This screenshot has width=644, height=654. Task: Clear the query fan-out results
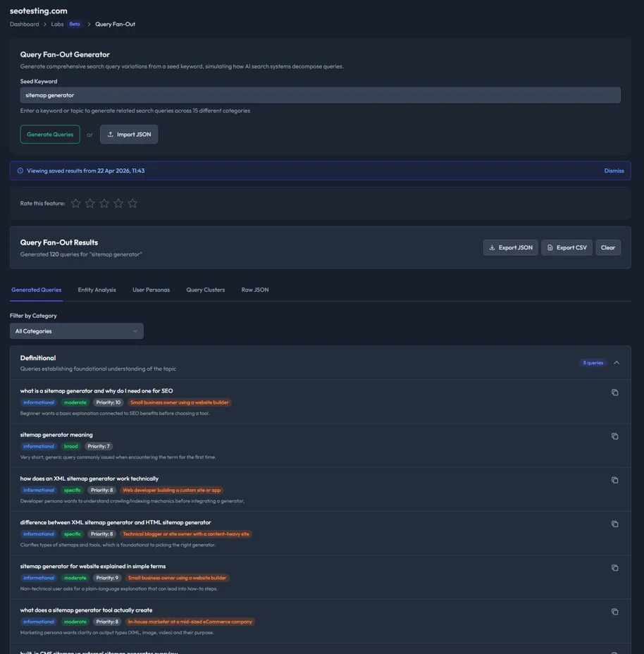pyautogui.click(x=607, y=247)
